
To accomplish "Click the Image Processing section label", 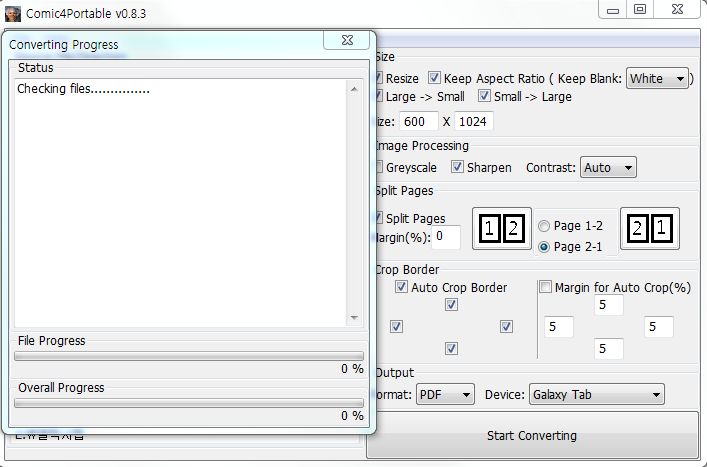I will click(422, 146).
